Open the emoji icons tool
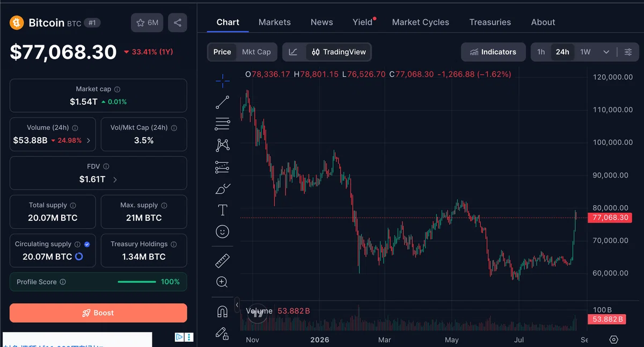 point(222,232)
